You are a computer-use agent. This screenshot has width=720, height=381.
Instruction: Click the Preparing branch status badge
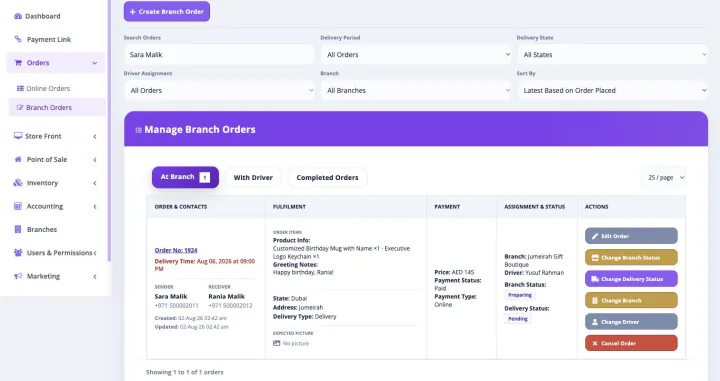[520, 295]
